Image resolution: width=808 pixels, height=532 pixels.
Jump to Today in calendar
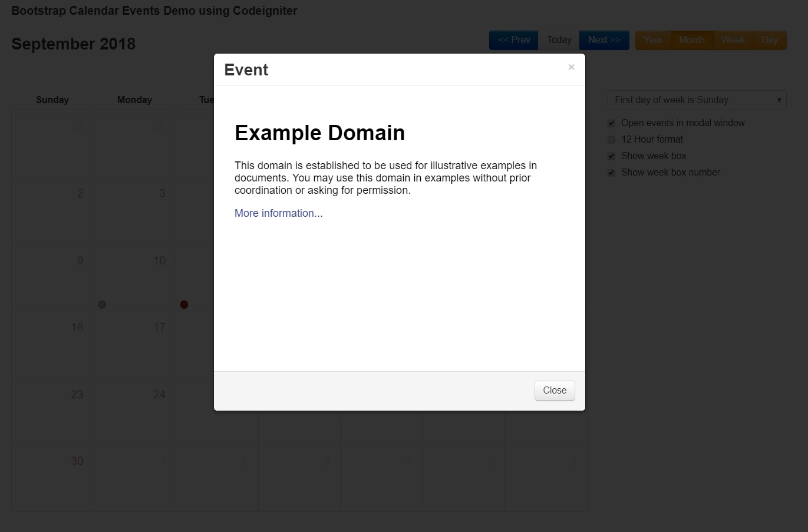click(559, 40)
